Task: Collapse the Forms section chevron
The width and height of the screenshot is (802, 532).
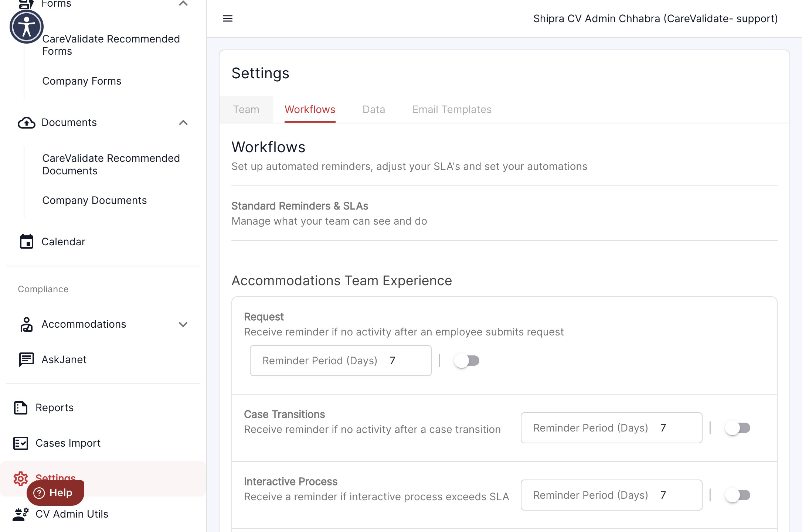Action: [x=183, y=4]
